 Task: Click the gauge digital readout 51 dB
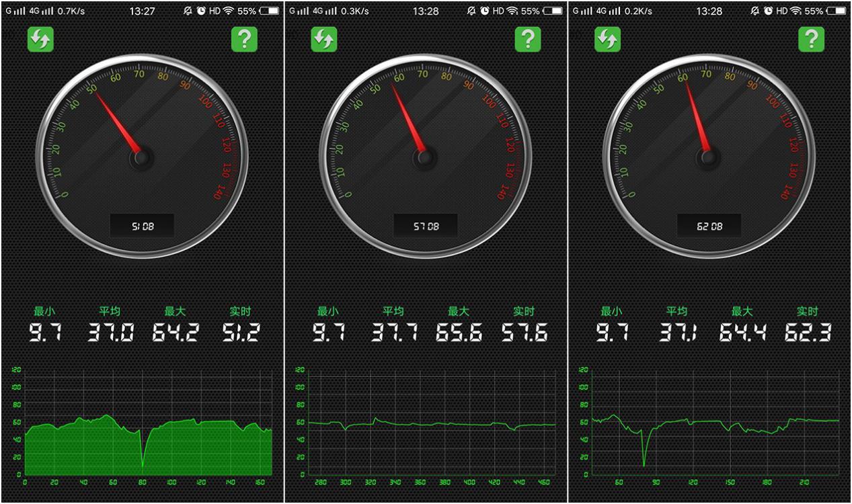[142, 226]
